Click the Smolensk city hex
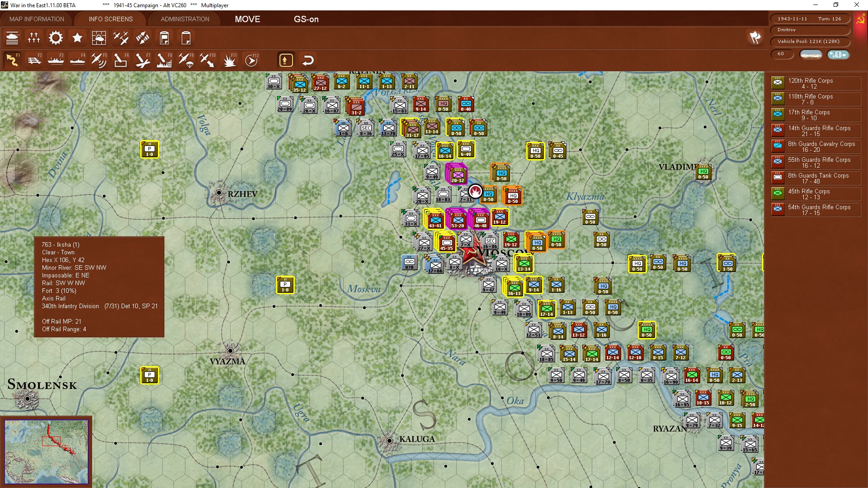The width and height of the screenshot is (868, 488). click(27, 399)
